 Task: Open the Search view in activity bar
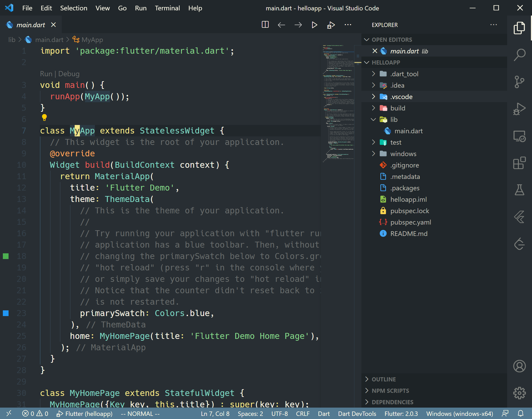click(519, 55)
